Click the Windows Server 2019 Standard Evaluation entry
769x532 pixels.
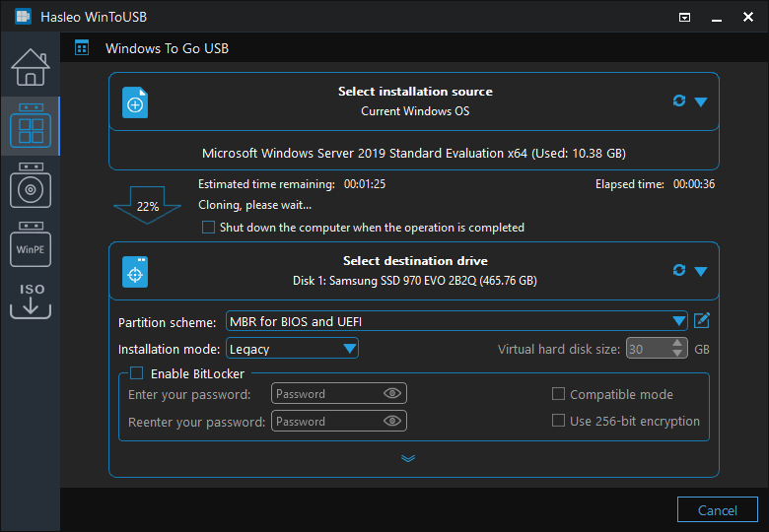point(414,154)
